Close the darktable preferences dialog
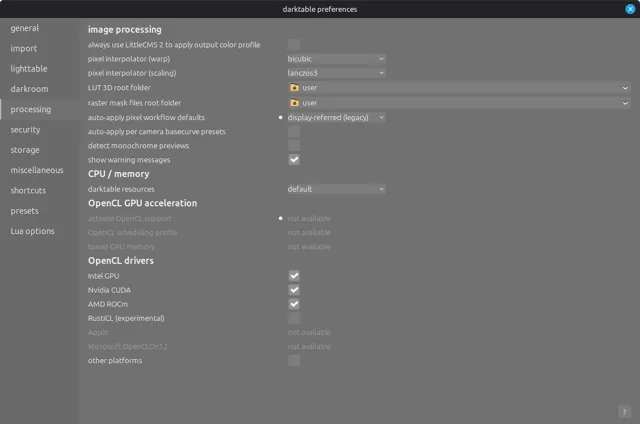Image resolution: width=640 pixels, height=424 pixels. [x=629, y=9]
